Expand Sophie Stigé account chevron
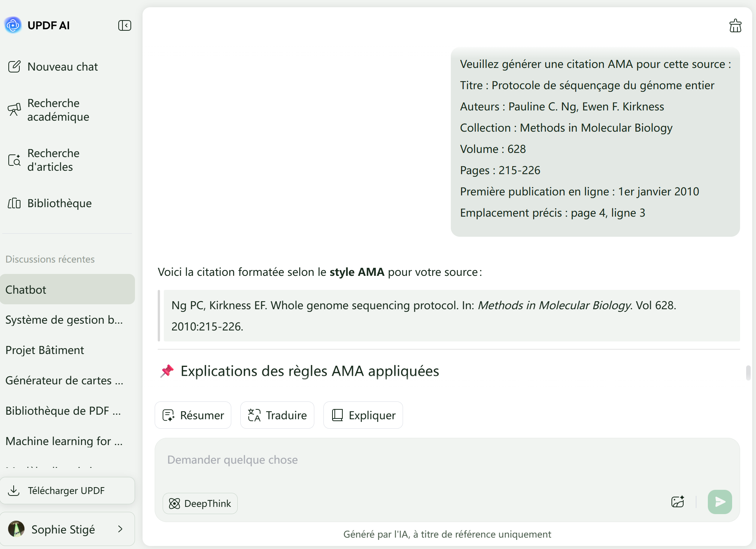Image resolution: width=756 pixels, height=549 pixels. pyautogui.click(x=120, y=529)
